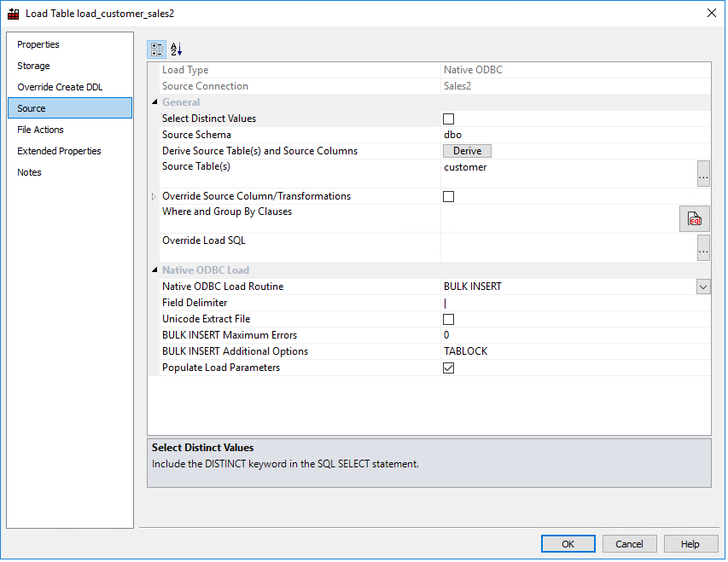The image size is (728, 562).
Task: Open Source Table(s) ellipsis browse button
Action: 703,174
